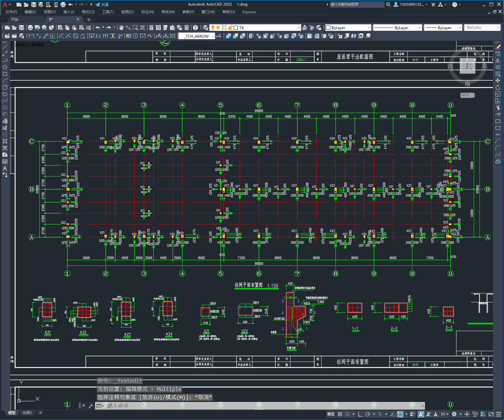Screen dimensions: 504x420
Task: Toggle polar tracking in status bar
Action: 368,414
